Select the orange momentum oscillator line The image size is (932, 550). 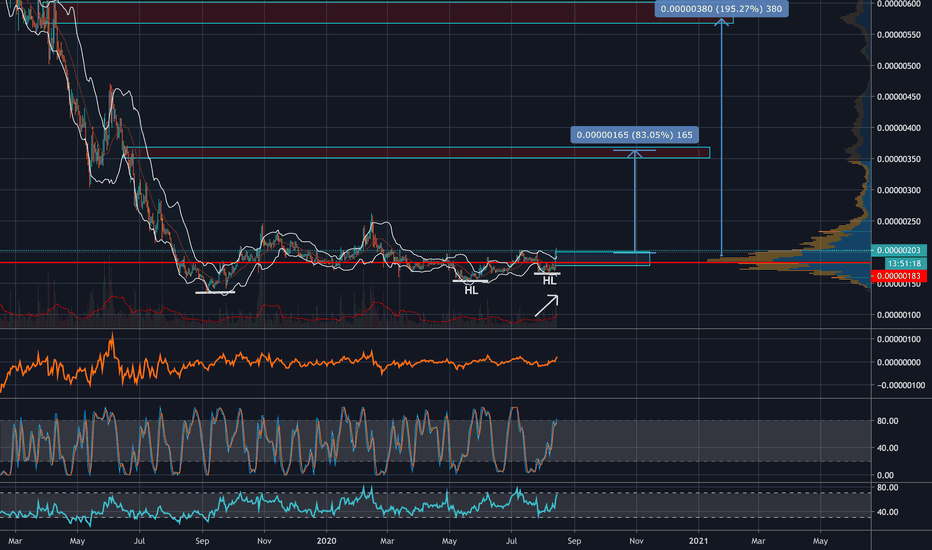[279, 362]
